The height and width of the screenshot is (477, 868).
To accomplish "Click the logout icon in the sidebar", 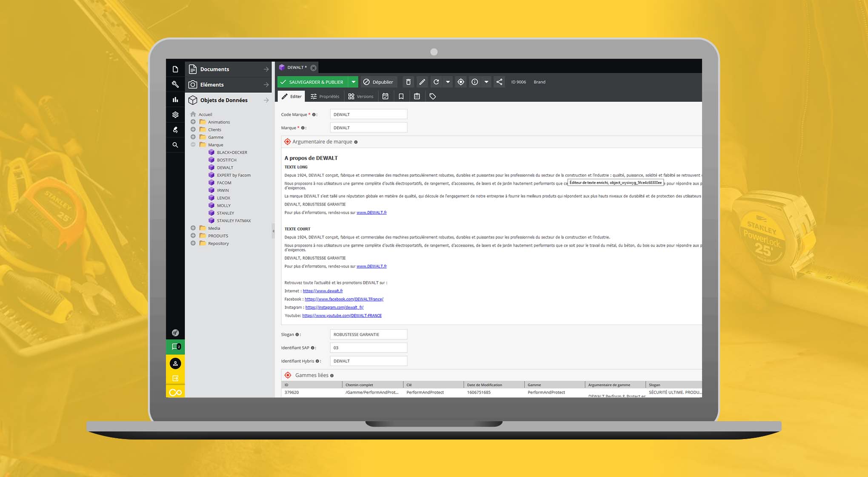I will point(175,378).
